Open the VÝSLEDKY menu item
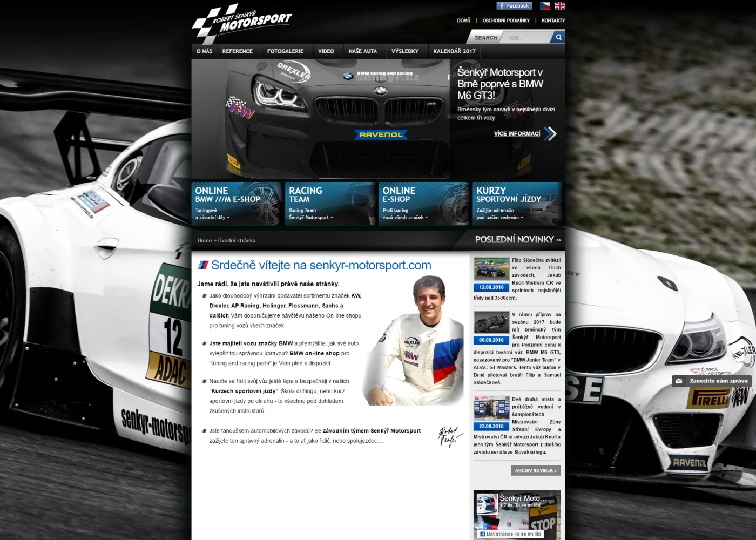Screen dimensions: 756x540 (x=405, y=51)
